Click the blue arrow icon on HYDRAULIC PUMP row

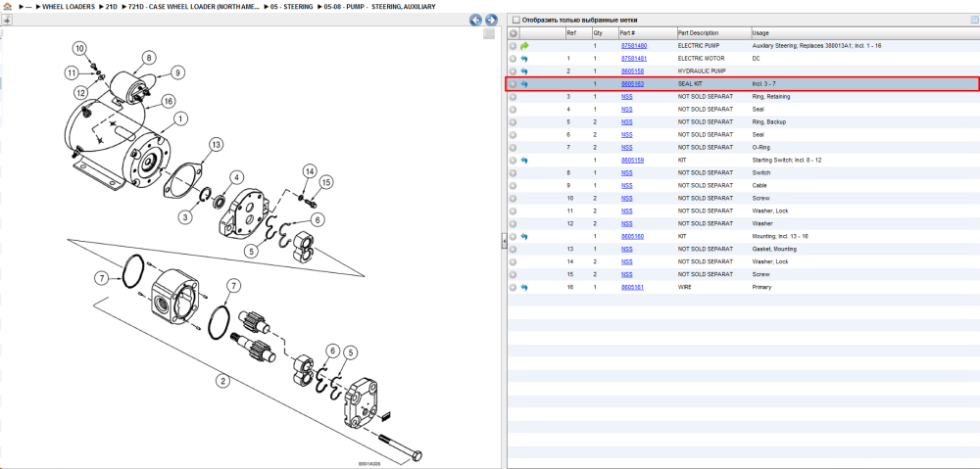524,71
